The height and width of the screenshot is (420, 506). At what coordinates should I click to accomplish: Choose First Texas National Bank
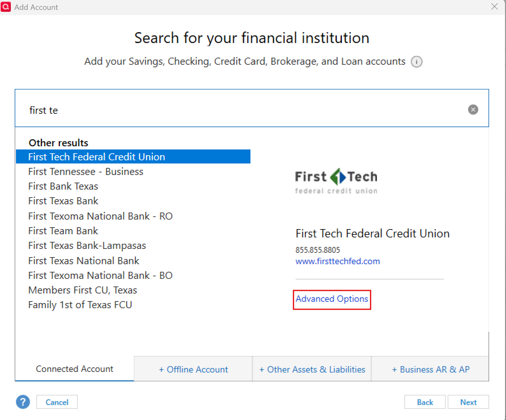(x=83, y=261)
